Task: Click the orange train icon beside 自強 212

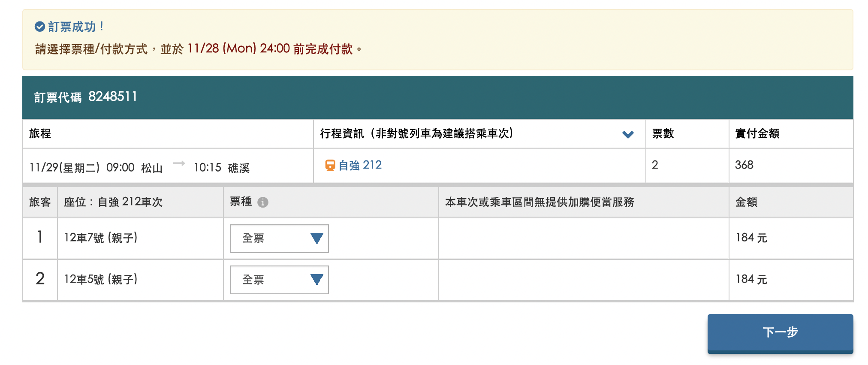Action: tap(330, 165)
